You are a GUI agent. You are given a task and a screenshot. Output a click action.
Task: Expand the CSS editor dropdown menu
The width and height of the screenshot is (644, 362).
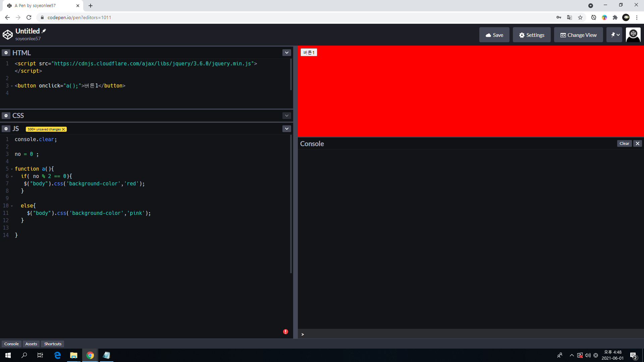click(286, 116)
